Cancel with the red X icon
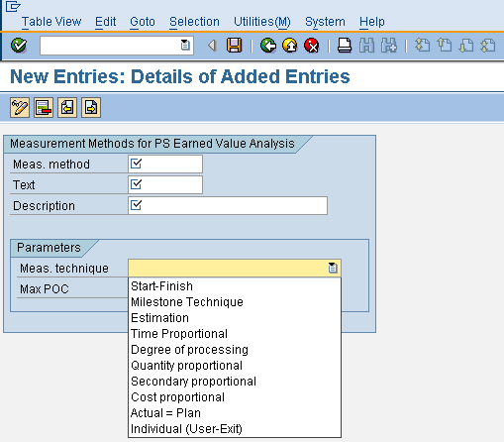The image size is (504, 442). (x=312, y=46)
